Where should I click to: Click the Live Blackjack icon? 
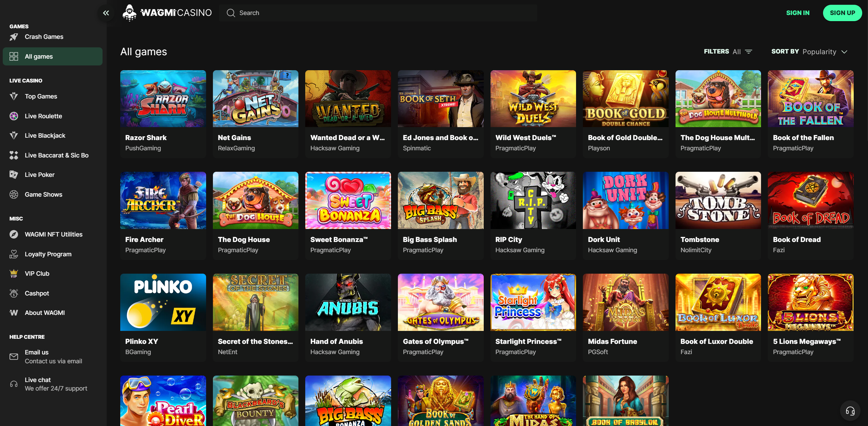tap(14, 136)
